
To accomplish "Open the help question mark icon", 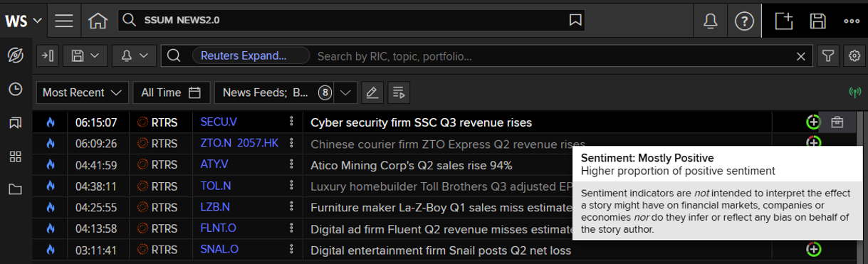I will 744,21.
